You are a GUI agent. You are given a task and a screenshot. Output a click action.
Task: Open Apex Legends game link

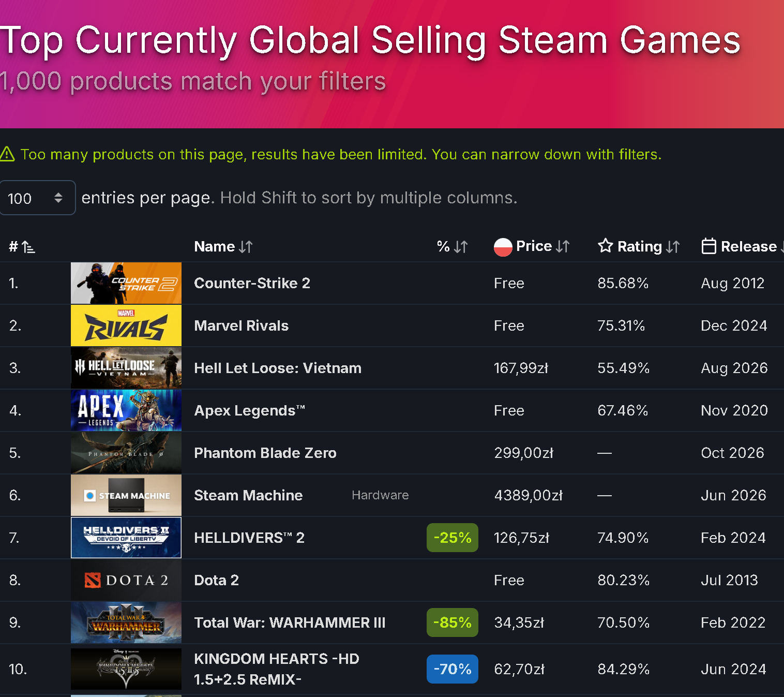(x=249, y=410)
